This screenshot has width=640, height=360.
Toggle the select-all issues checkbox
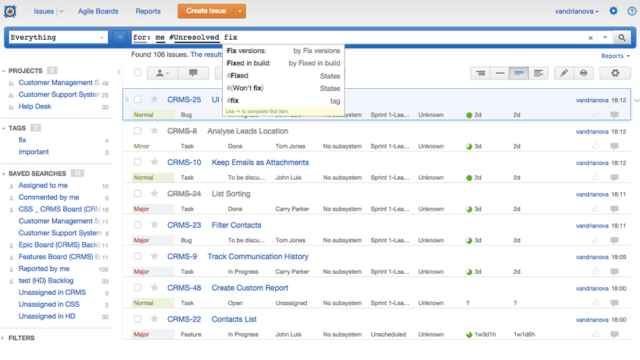(x=138, y=72)
